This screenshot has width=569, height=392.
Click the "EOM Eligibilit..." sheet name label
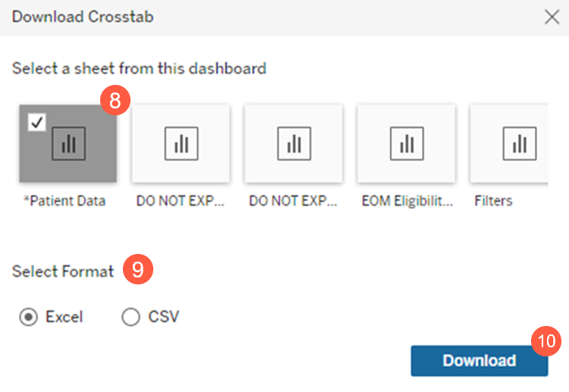(x=407, y=202)
